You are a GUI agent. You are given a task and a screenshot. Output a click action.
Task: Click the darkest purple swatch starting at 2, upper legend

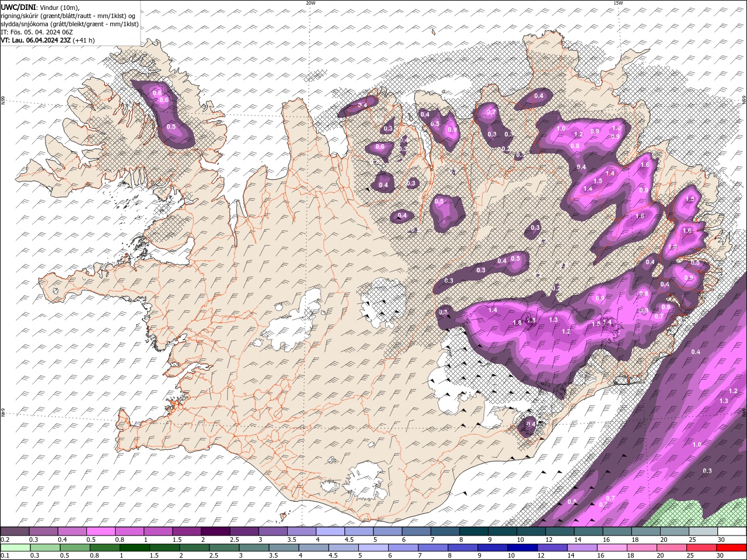pos(215,531)
